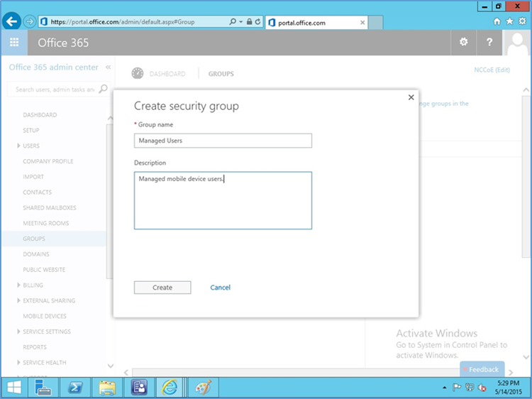Show hidden tray icons arrow

(x=445, y=388)
